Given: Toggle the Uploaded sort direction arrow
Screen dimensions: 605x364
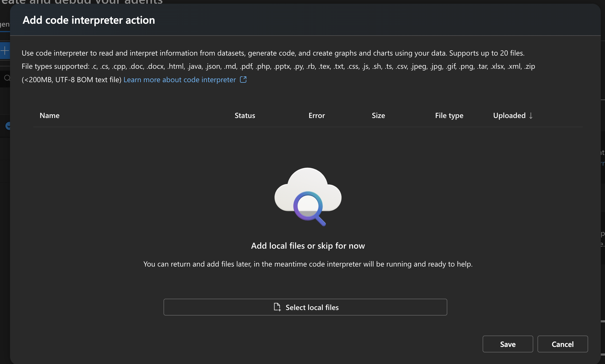Looking at the screenshot, I should pos(531,116).
